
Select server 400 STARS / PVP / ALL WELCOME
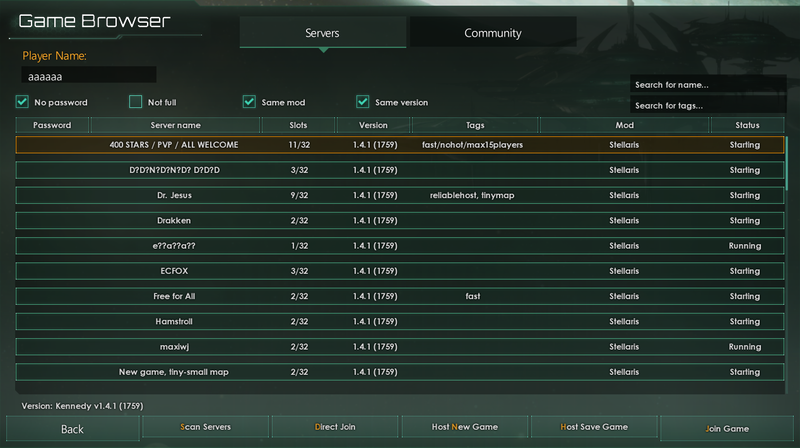(400, 145)
